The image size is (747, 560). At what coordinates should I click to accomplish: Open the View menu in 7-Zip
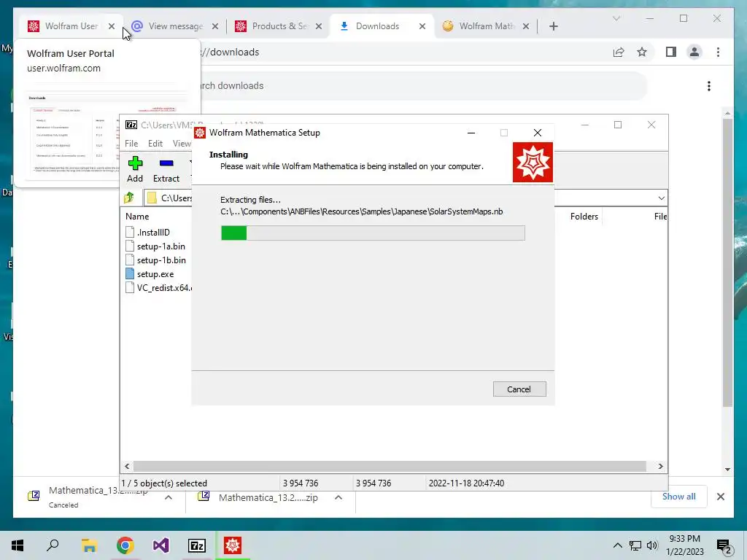tap(182, 144)
